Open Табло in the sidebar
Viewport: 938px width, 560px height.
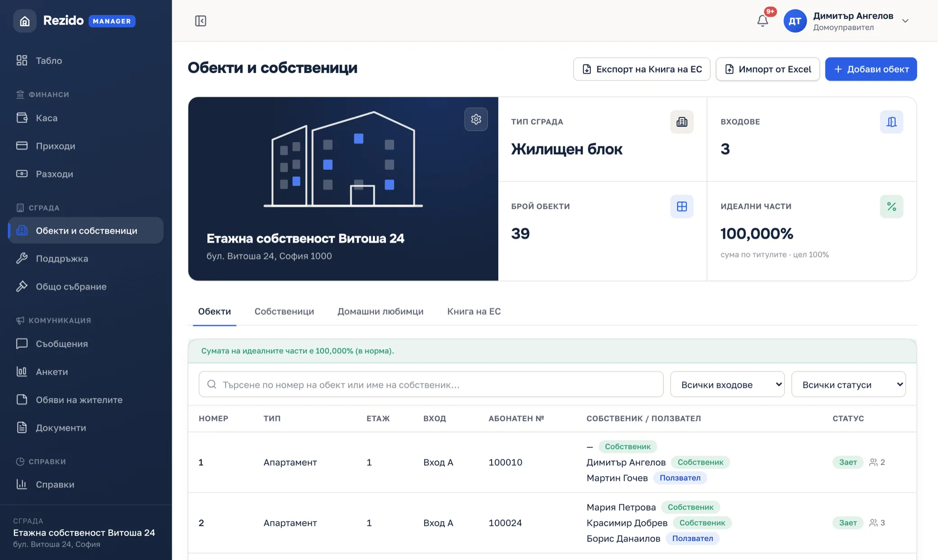[86, 60]
